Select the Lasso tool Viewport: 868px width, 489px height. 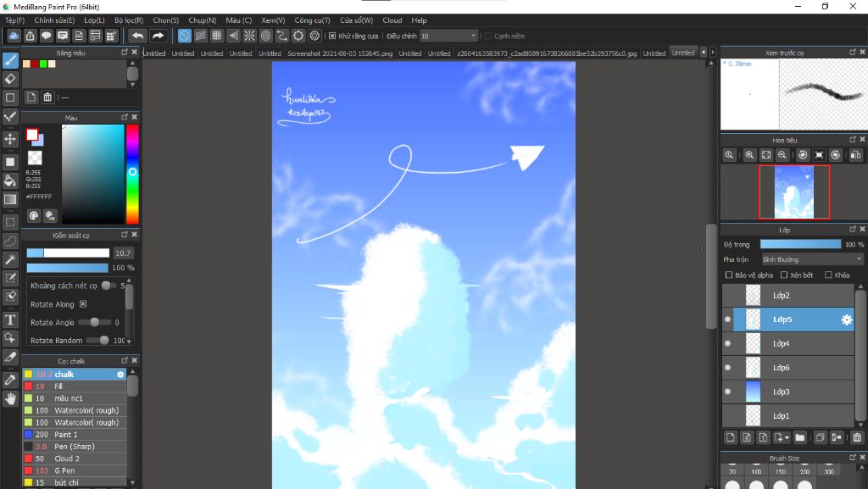point(10,242)
